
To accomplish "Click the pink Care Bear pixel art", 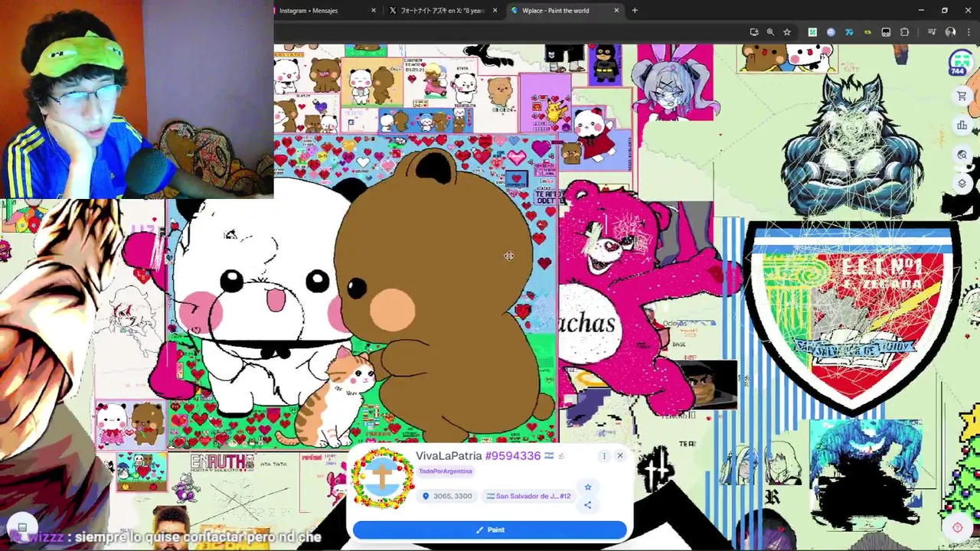I will [x=635, y=298].
